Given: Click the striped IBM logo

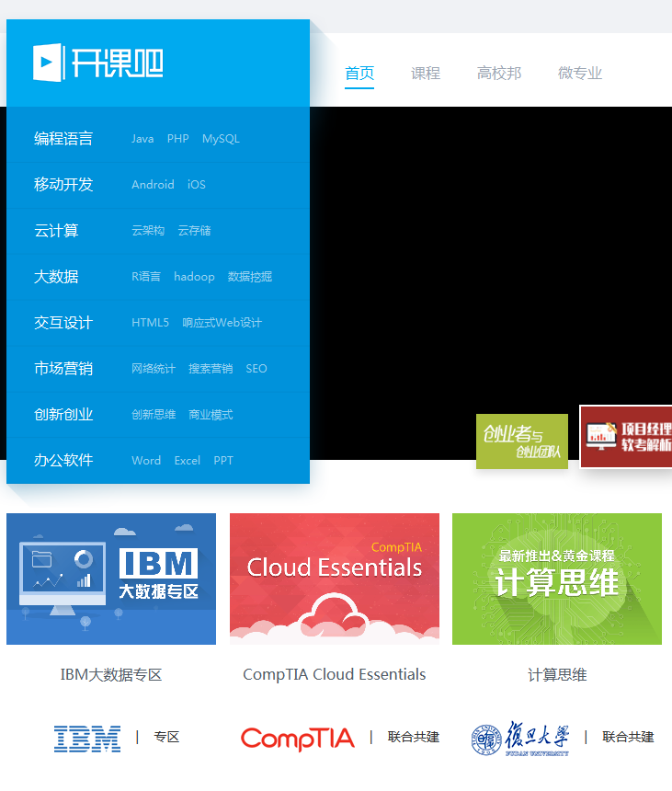Looking at the screenshot, I should pos(87,739).
